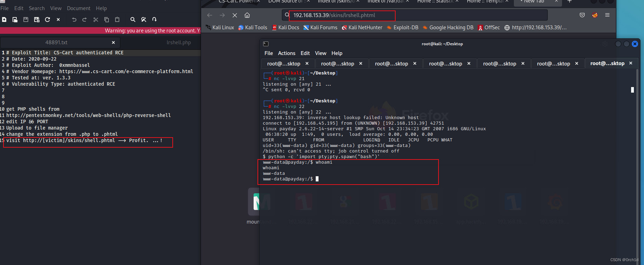The image size is (644, 265).
Task: Open the terminal's Help menu
Action: (337, 53)
